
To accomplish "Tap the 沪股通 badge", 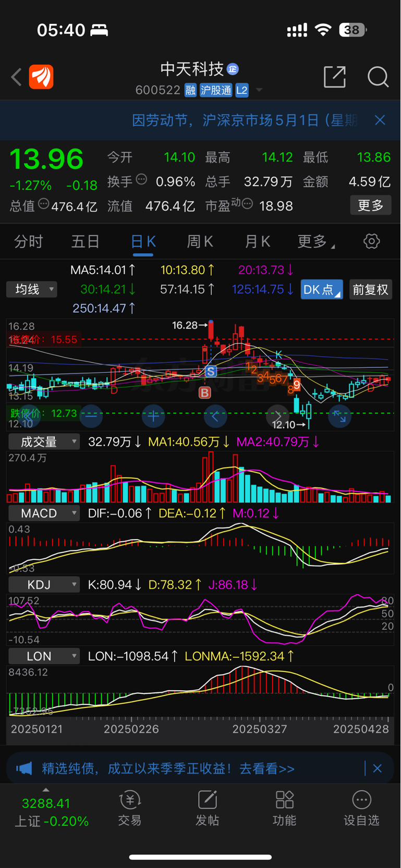I will pos(216,90).
